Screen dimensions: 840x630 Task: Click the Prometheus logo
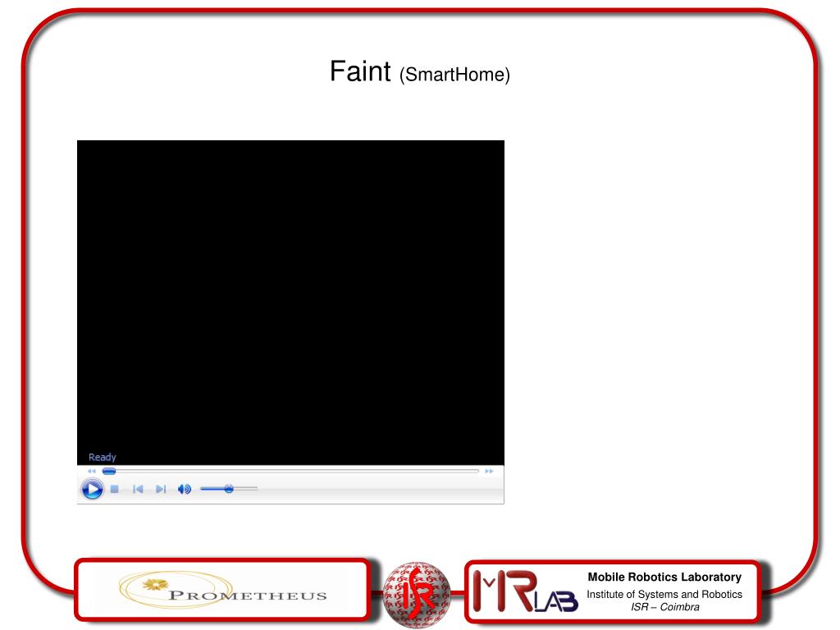pyautogui.click(x=223, y=590)
